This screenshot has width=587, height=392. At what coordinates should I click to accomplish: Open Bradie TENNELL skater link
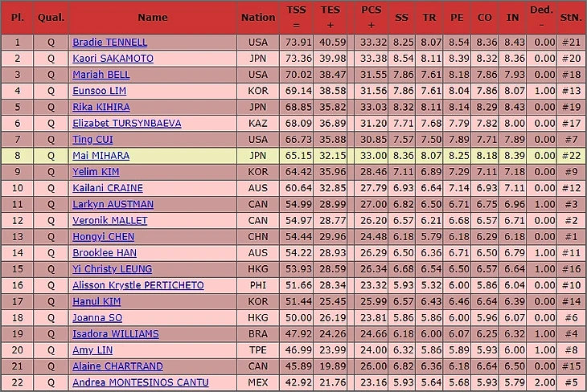pos(110,43)
